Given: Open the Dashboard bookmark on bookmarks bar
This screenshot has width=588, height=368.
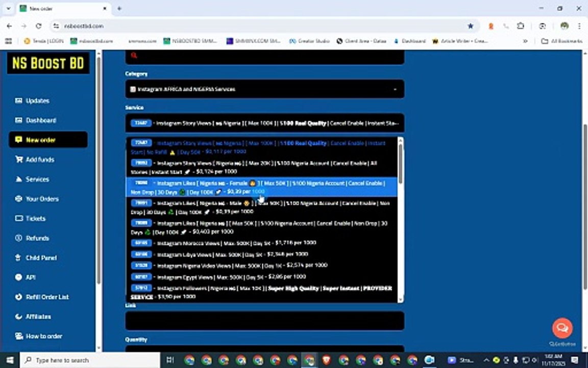Looking at the screenshot, I should (410, 41).
